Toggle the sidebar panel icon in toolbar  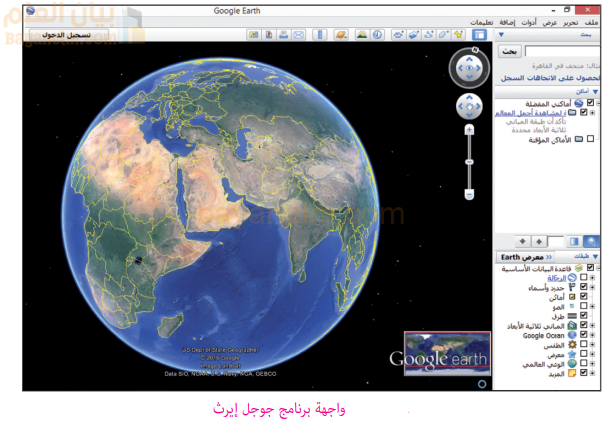click(478, 35)
